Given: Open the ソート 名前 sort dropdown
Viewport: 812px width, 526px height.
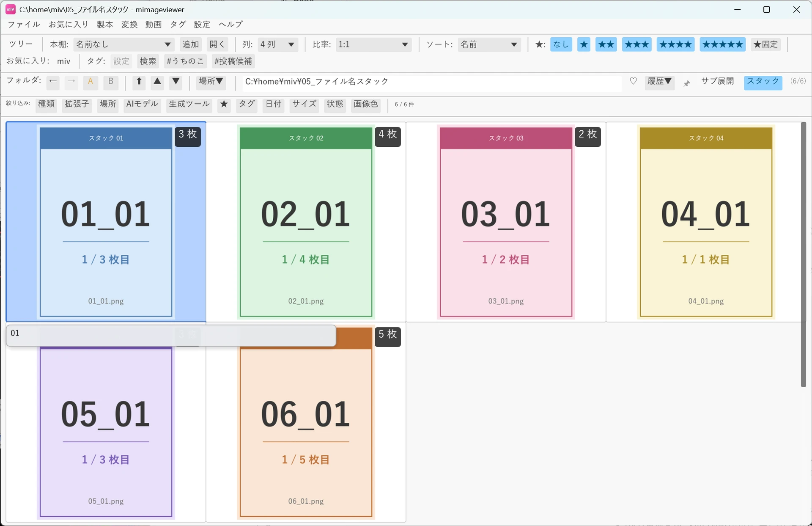Looking at the screenshot, I should coord(489,44).
